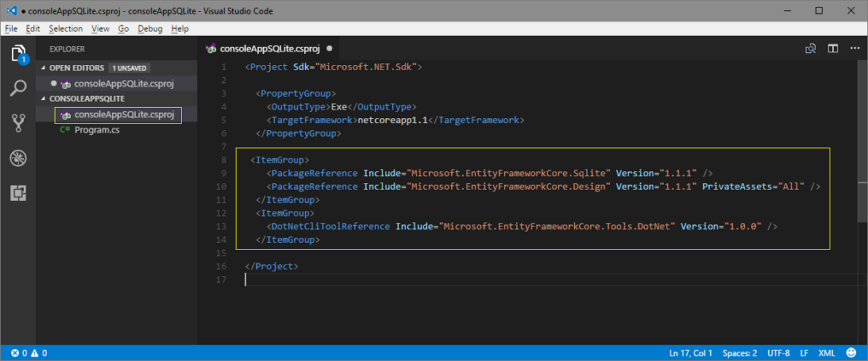The image size is (868, 361).
Task: Click "Microsoft.EntityFrameworkCore.Design" package name
Action: click(509, 186)
